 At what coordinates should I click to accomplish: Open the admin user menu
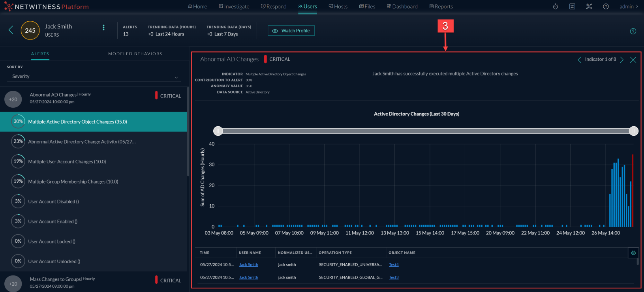pyautogui.click(x=628, y=6)
